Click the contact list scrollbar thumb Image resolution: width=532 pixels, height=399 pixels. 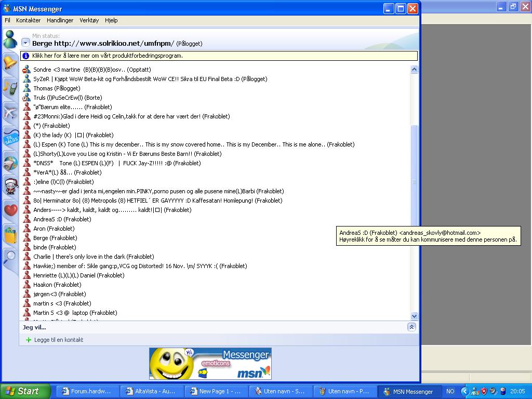(414, 181)
